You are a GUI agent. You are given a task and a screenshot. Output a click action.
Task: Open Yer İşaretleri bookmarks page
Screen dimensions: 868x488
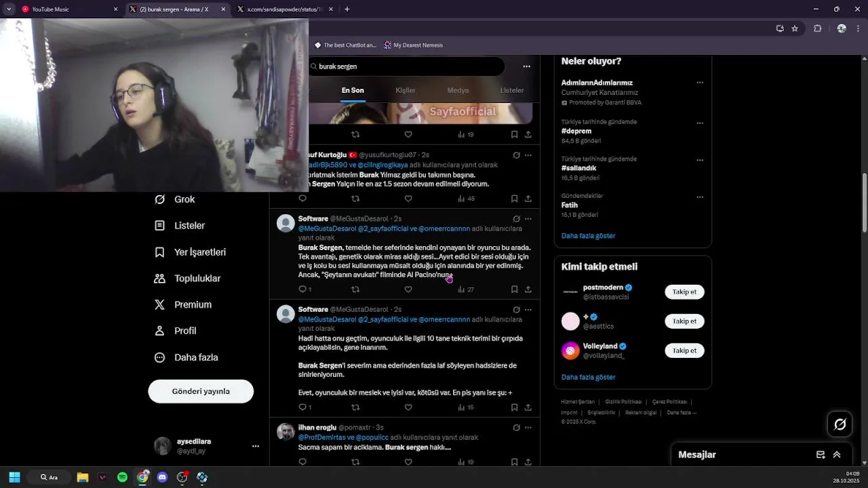(x=190, y=252)
